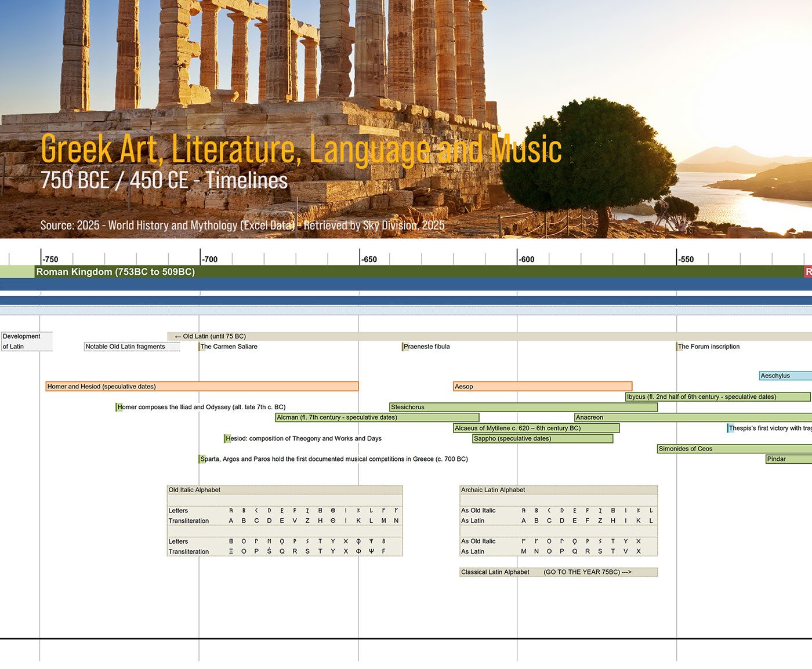Click the Classical Latin Alphabet go-to-year link

[587, 572]
